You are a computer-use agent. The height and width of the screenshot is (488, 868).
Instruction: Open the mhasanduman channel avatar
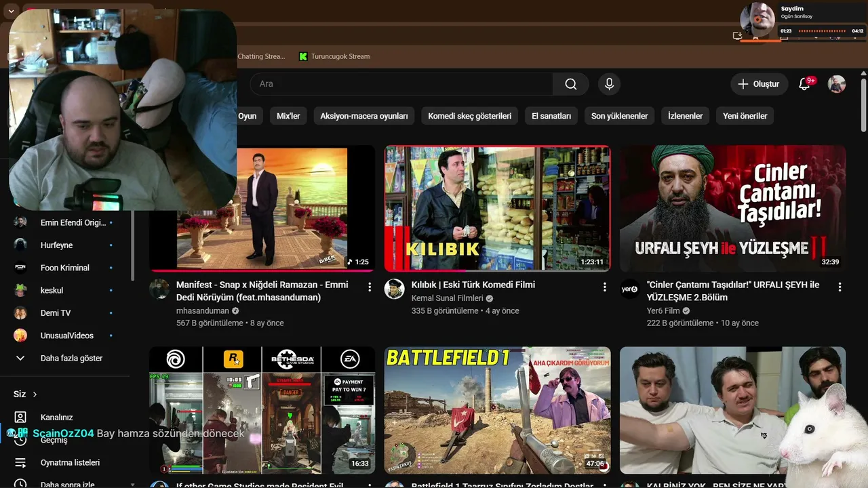(159, 289)
